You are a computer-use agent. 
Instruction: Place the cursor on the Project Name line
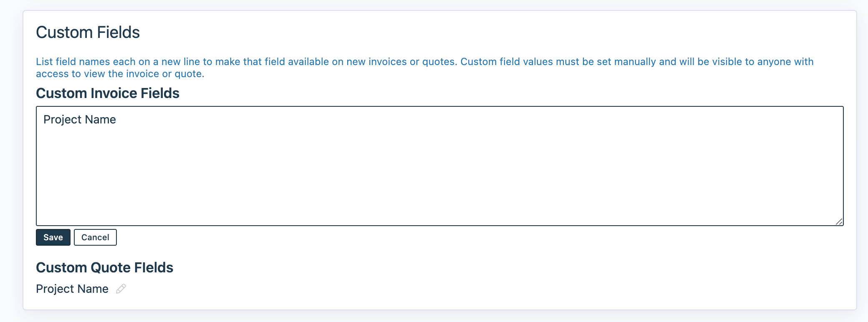78,120
